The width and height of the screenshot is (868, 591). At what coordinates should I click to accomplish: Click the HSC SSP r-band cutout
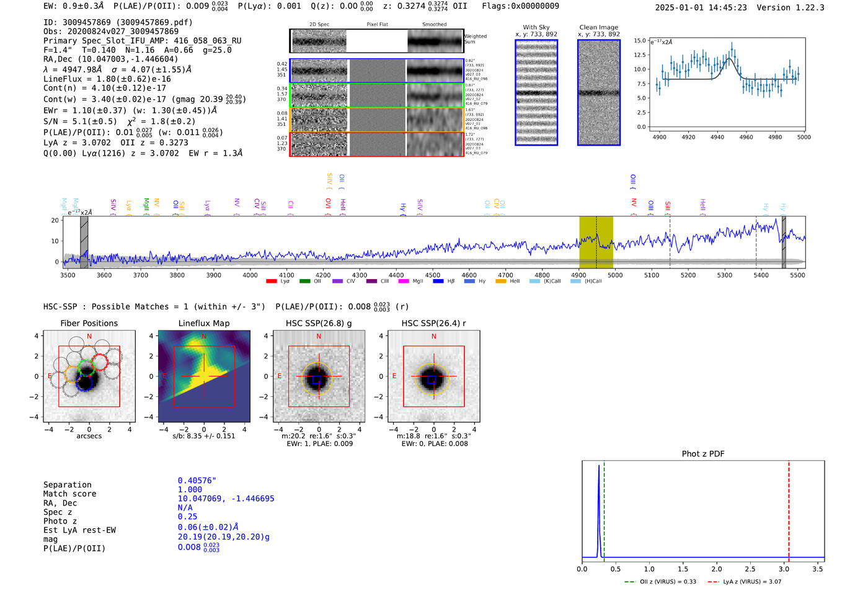433,376
